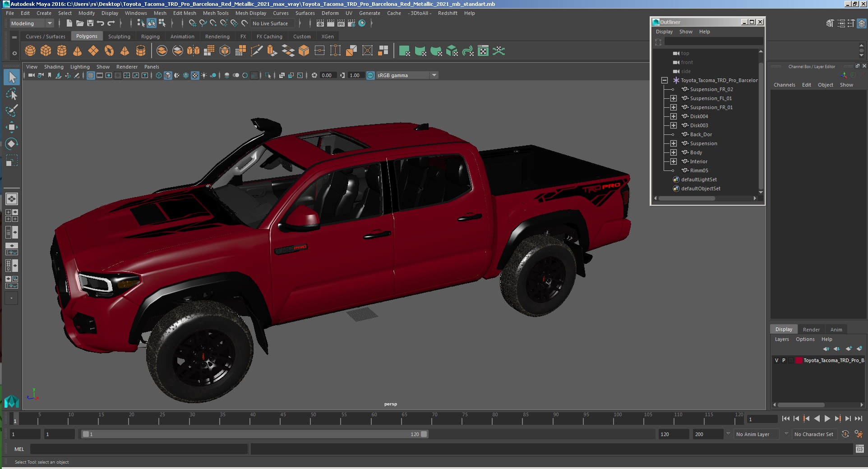Screen dimensions: 868x469
Task: Undo last action with arrow icon
Action: point(100,23)
